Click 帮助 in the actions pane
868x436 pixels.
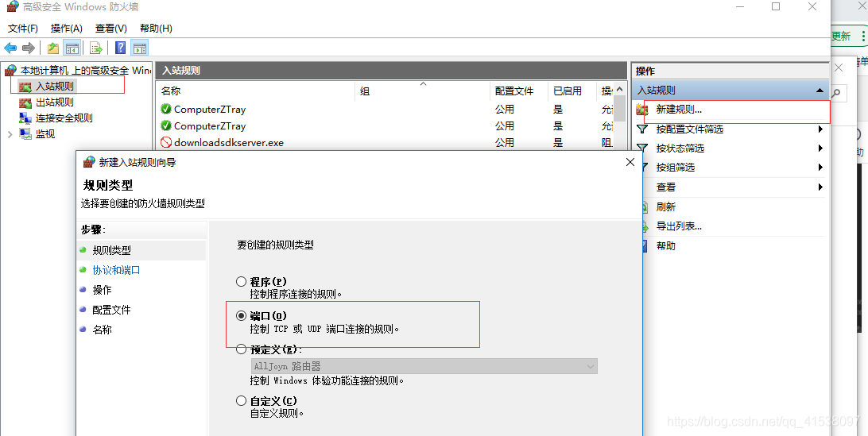[666, 245]
